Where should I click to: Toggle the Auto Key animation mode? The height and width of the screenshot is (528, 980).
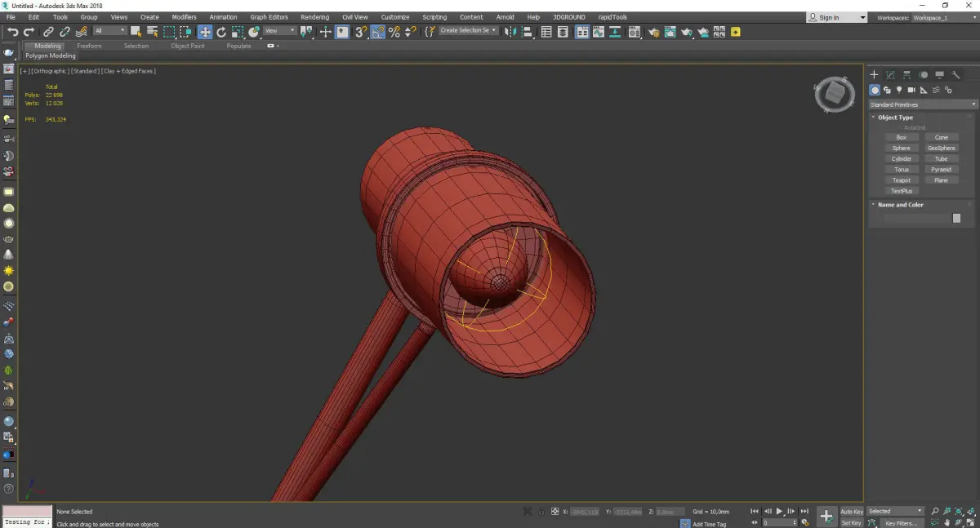pos(851,512)
